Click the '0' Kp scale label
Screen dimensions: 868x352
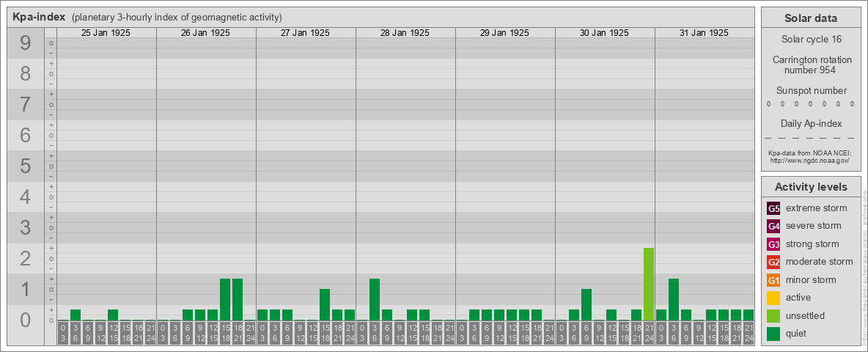26,320
